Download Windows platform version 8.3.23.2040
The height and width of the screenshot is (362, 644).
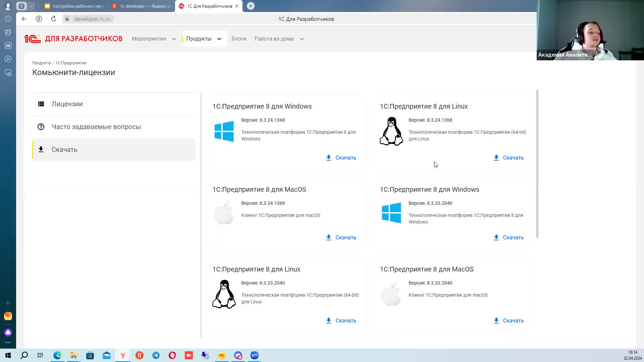point(508,237)
